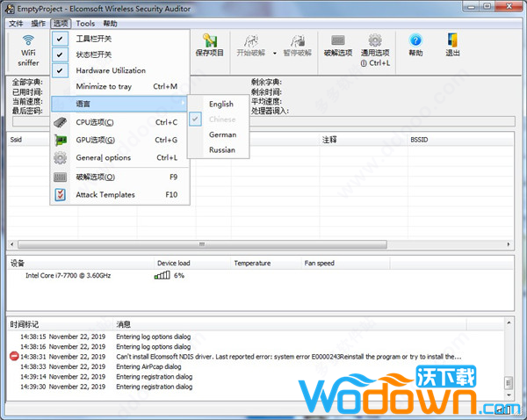The width and height of the screenshot is (527, 420).
Task: Open 通用选项 general options toolbar icon
Action: click(375, 50)
